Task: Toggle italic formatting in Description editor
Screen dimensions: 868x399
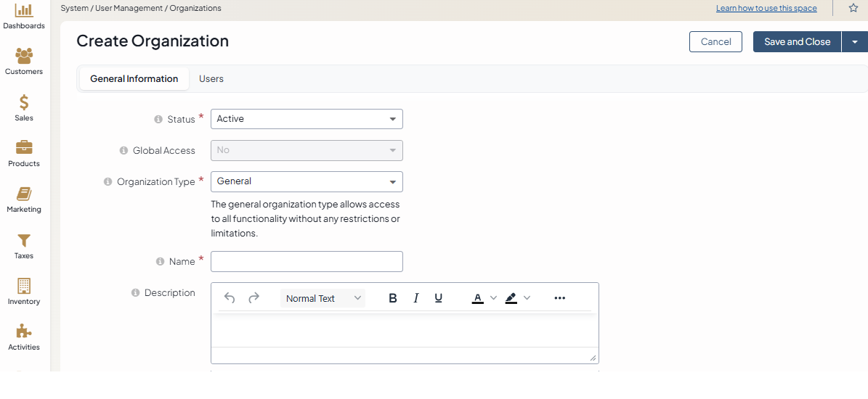Action: point(416,298)
